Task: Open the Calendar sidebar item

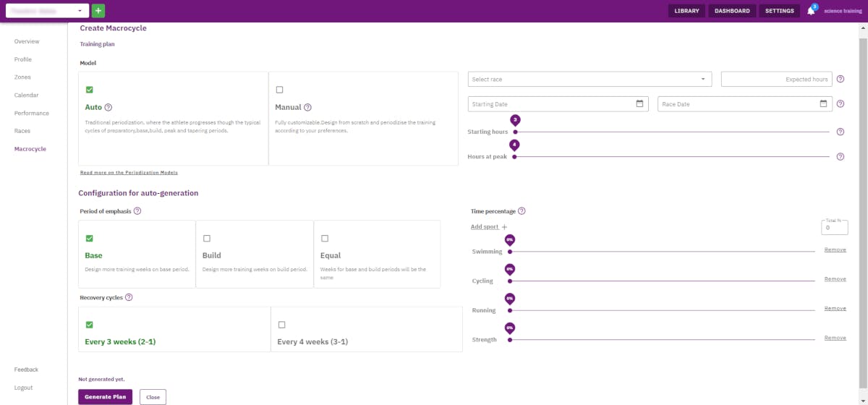Action: click(26, 95)
